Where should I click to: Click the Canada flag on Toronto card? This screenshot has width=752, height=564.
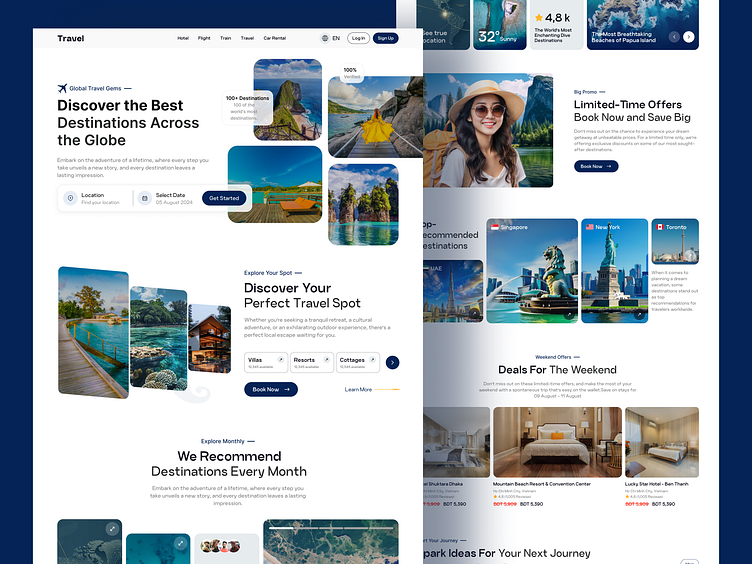click(x=660, y=227)
